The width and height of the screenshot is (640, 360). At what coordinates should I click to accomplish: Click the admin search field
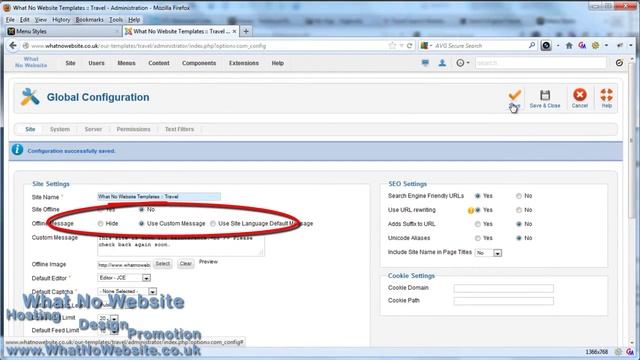(x=541, y=63)
